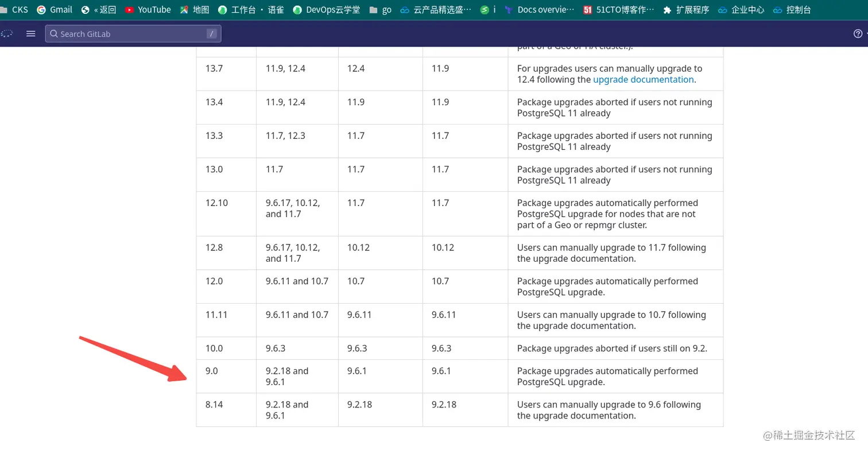Open the YouTube bookmark

(x=148, y=9)
